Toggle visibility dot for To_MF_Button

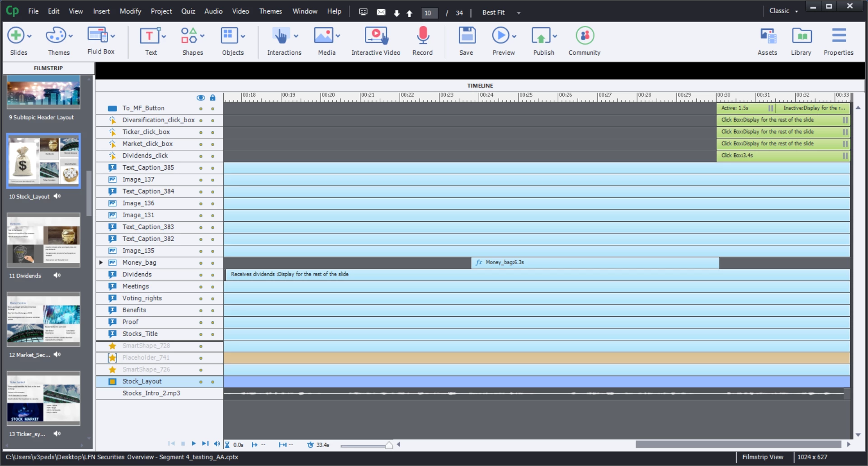pos(201,109)
